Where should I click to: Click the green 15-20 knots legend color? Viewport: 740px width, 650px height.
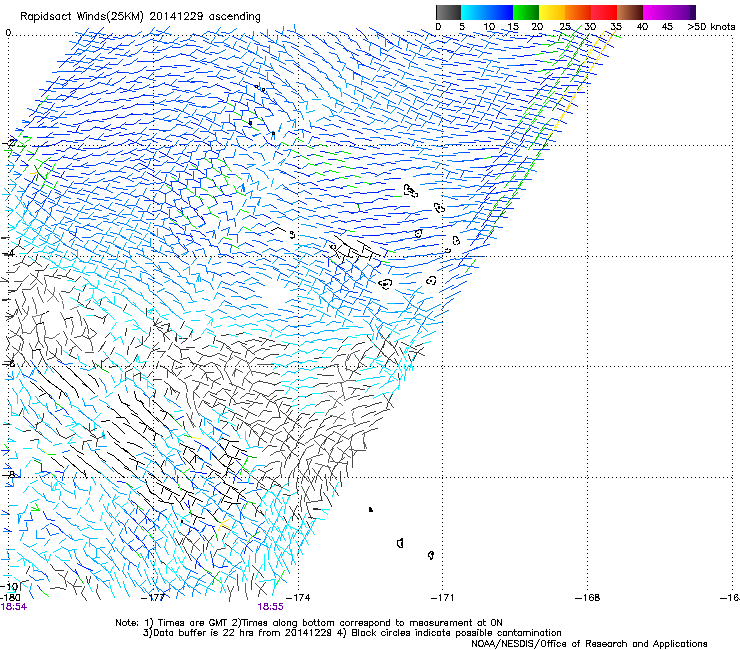526,12
